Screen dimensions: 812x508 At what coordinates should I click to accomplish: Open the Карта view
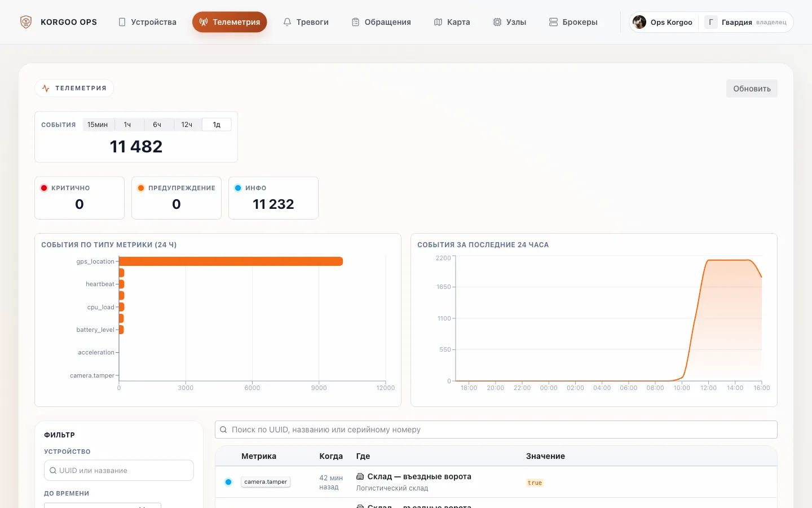452,22
